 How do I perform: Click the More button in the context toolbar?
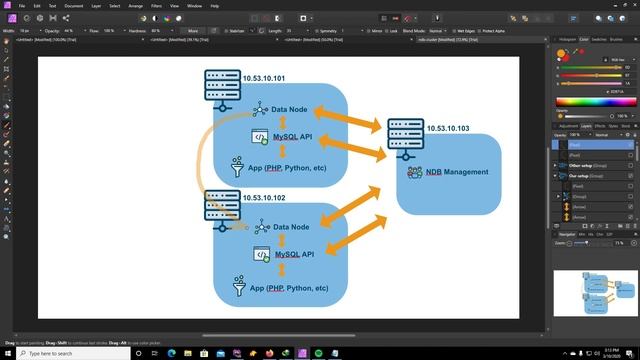coord(193,31)
